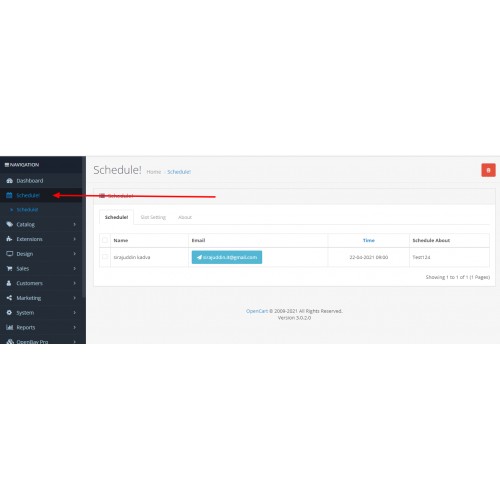Expand the Catalog menu chevron
The width and height of the screenshot is (500, 500).
tap(75, 224)
